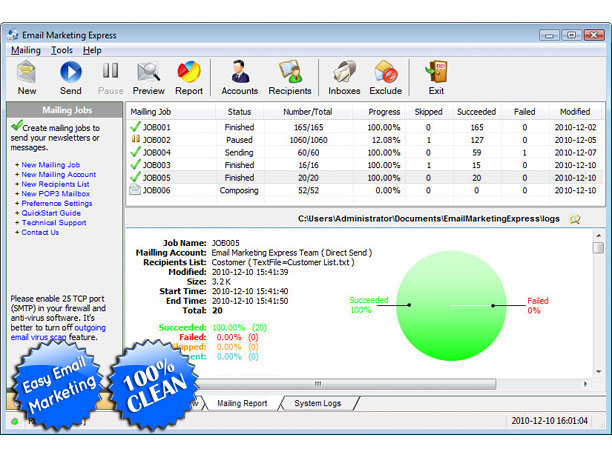Click the Contact Us link
Image resolution: width=612 pixels, height=459 pixels.
tap(40, 232)
